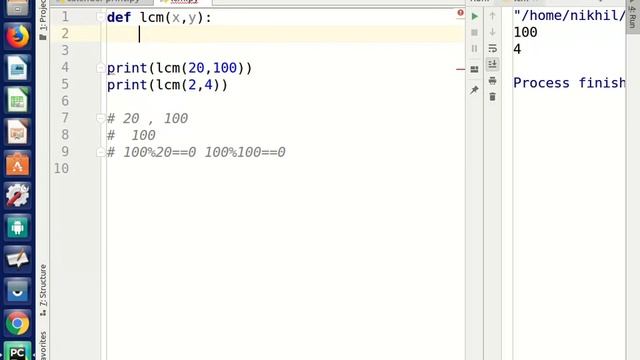Click 'Process finish' text in console
Viewport: 640px width, 360px height.
click(x=569, y=83)
